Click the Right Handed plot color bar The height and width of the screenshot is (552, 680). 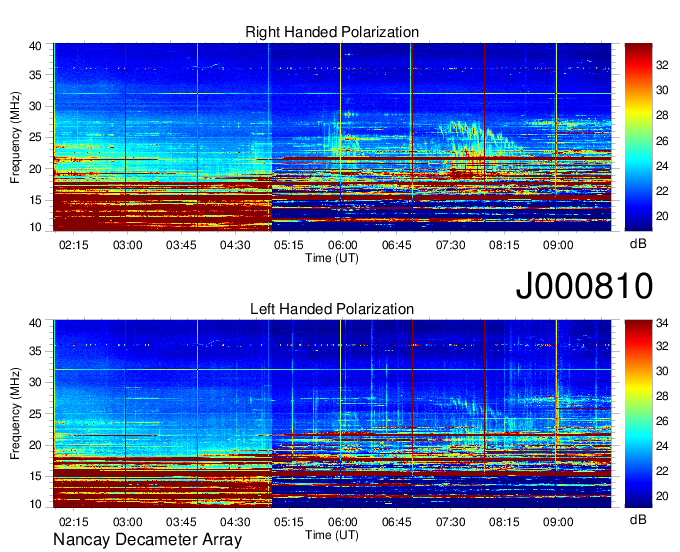click(638, 137)
